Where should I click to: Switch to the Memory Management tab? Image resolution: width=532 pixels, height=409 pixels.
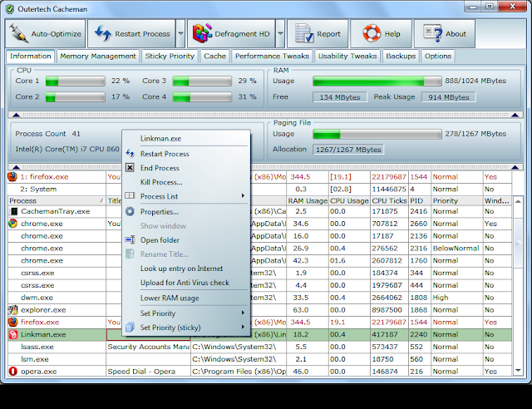(x=98, y=57)
